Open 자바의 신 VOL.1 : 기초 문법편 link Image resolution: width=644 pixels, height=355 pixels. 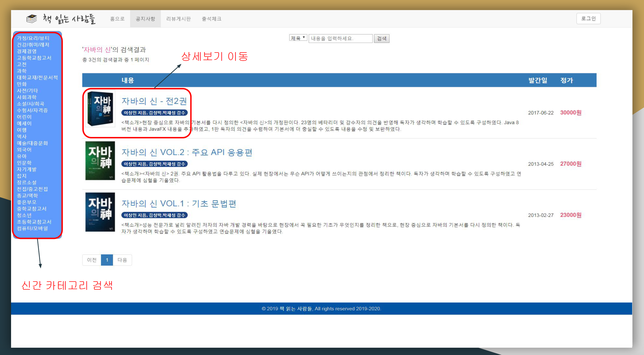pyautogui.click(x=179, y=204)
